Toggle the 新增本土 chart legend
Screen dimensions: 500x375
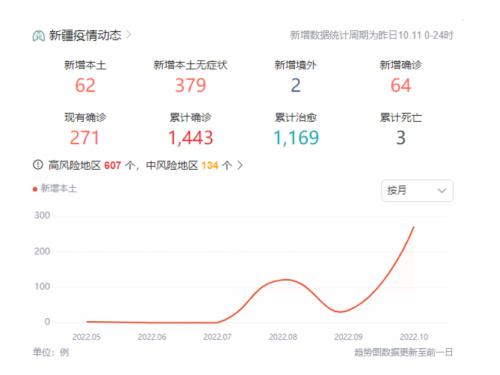click(x=55, y=188)
